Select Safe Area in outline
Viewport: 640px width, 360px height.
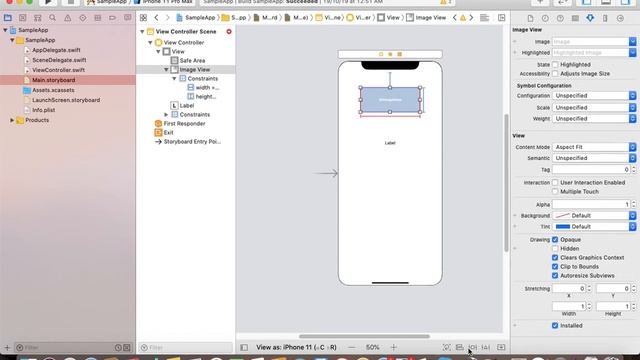[192, 60]
